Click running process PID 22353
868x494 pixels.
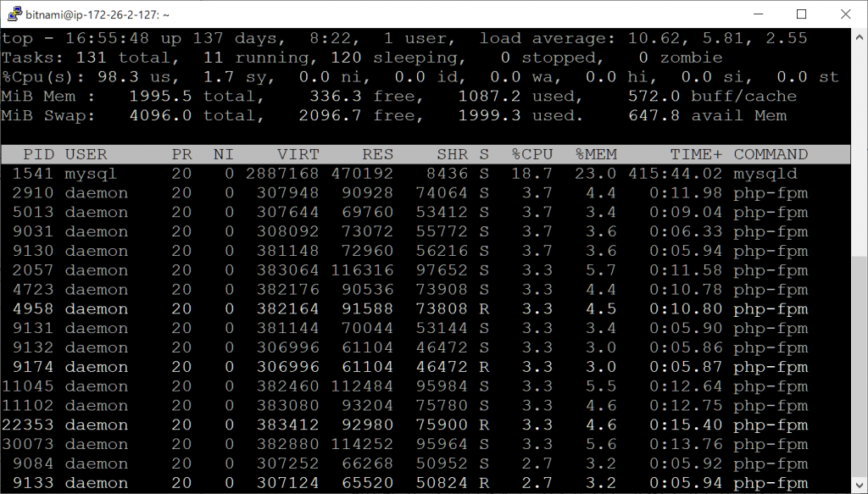coord(28,425)
